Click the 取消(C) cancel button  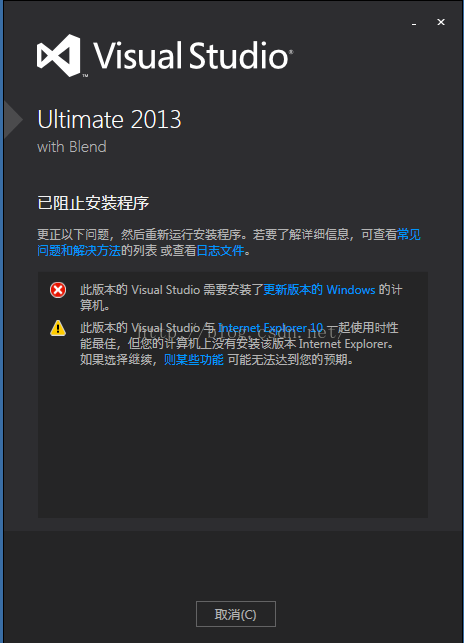pos(236,614)
